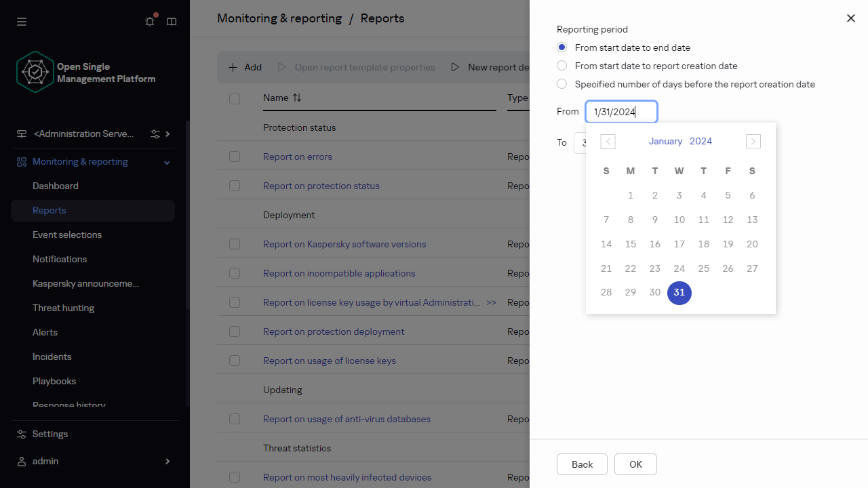Close the reporting period panel
The width and height of the screenshot is (868, 488).
point(850,18)
